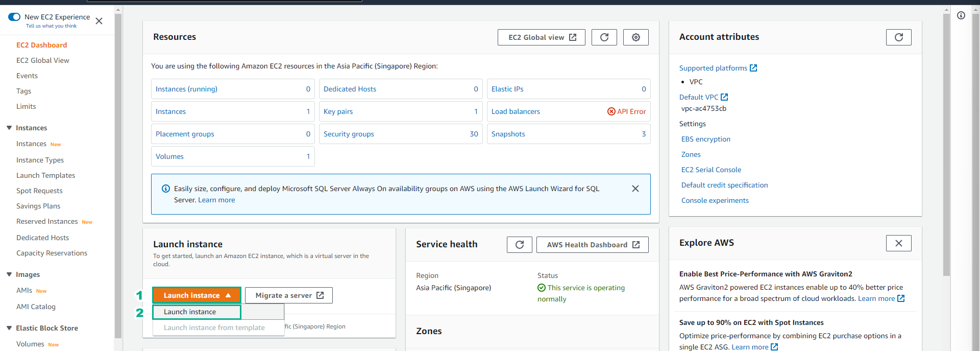Open Events in sidebar
This screenshot has height=351, width=980.
coord(27,76)
